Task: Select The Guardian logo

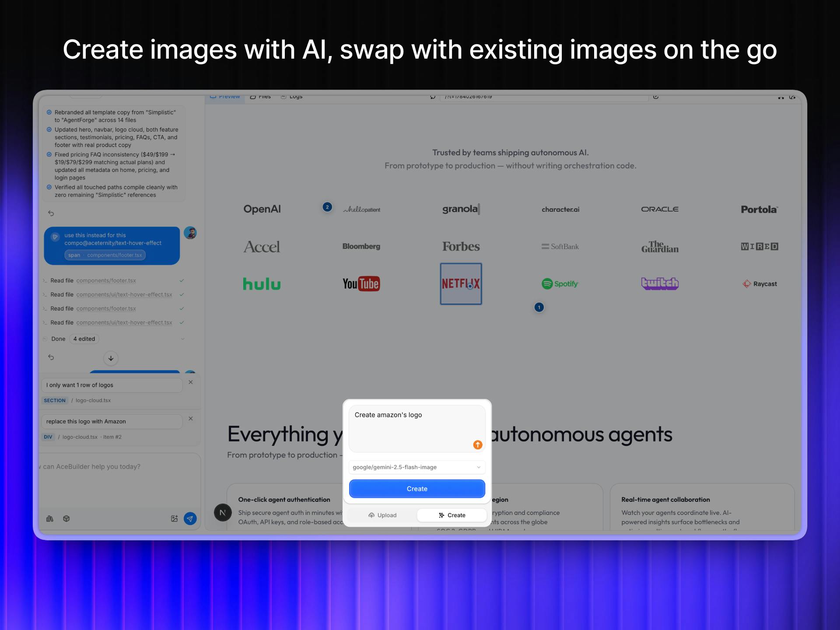Action: [660, 247]
